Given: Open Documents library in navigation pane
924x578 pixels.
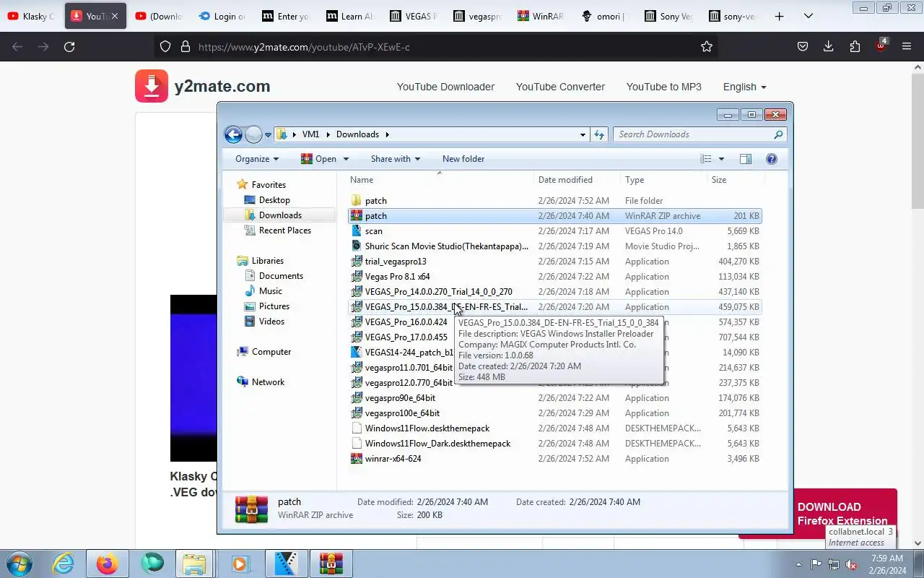Looking at the screenshot, I should (x=281, y=276).
